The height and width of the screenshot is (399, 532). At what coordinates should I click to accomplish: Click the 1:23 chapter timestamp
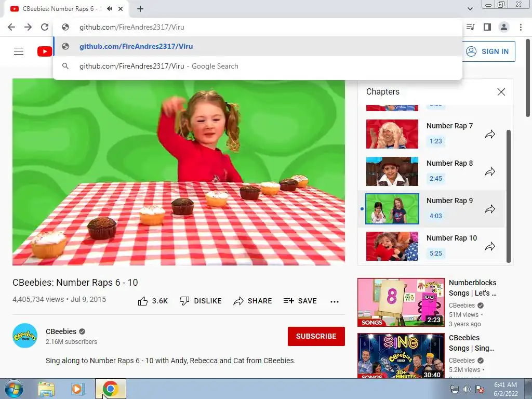tap(436, 141)
